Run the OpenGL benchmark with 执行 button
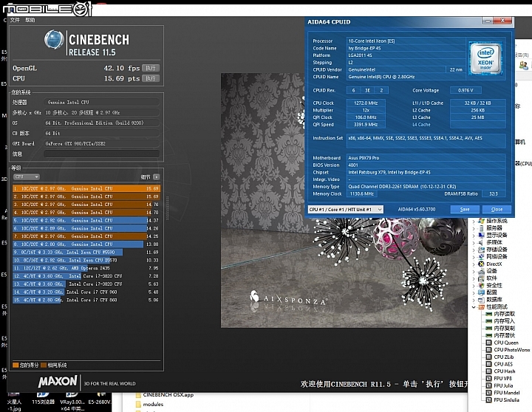532x412 pixels. (151, 68)
